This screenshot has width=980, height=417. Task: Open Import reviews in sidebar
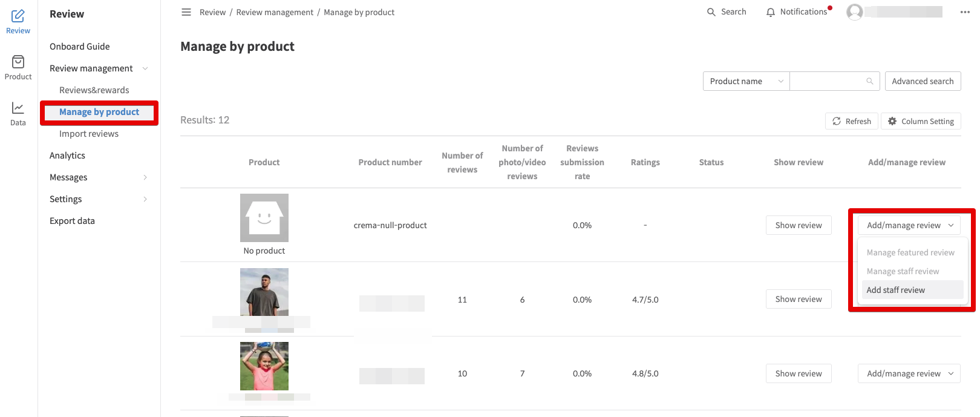coord(89,134)
